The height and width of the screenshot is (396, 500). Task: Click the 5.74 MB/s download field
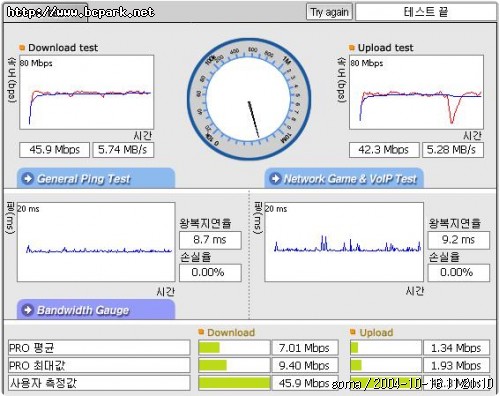(x=123, y=150)
